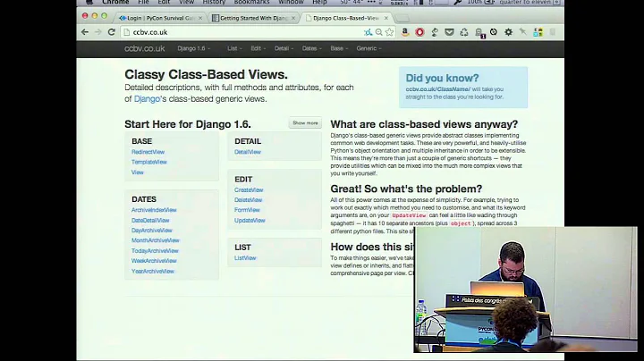644x361 pixels.
Task: Reload the page with refresh icon
Action: (111, 32)
